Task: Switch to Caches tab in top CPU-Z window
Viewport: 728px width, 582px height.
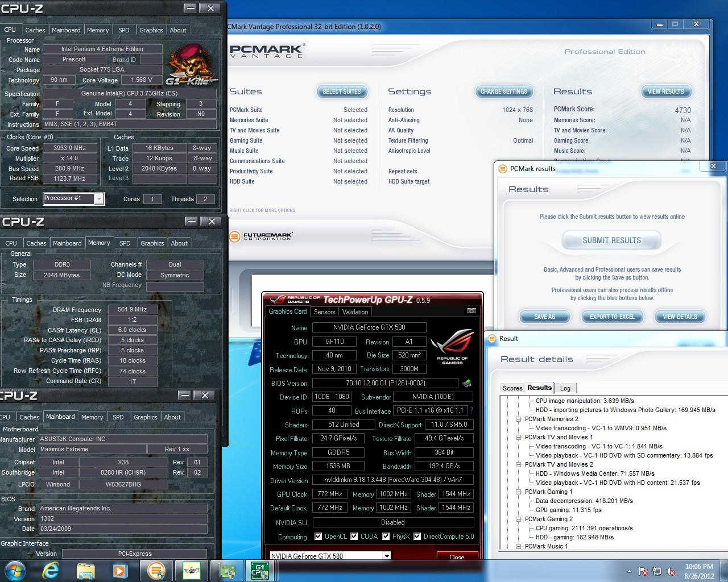Action: coord(35,30)
